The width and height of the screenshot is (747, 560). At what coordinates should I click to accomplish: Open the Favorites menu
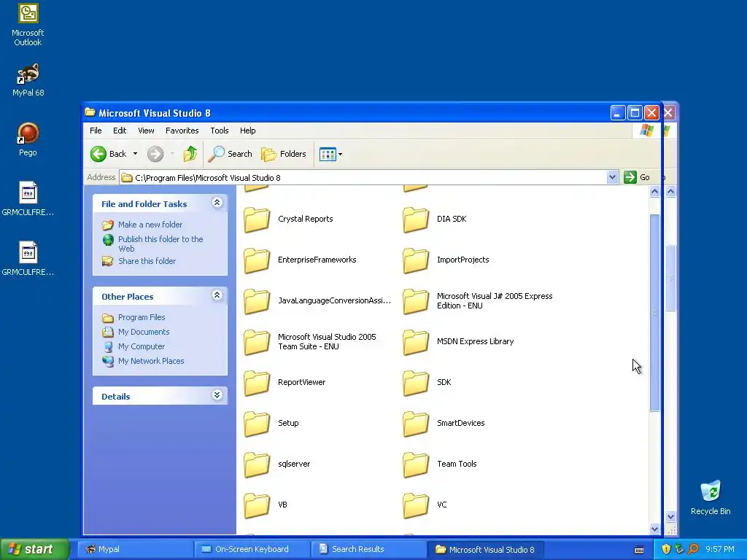tap(182, 131)
